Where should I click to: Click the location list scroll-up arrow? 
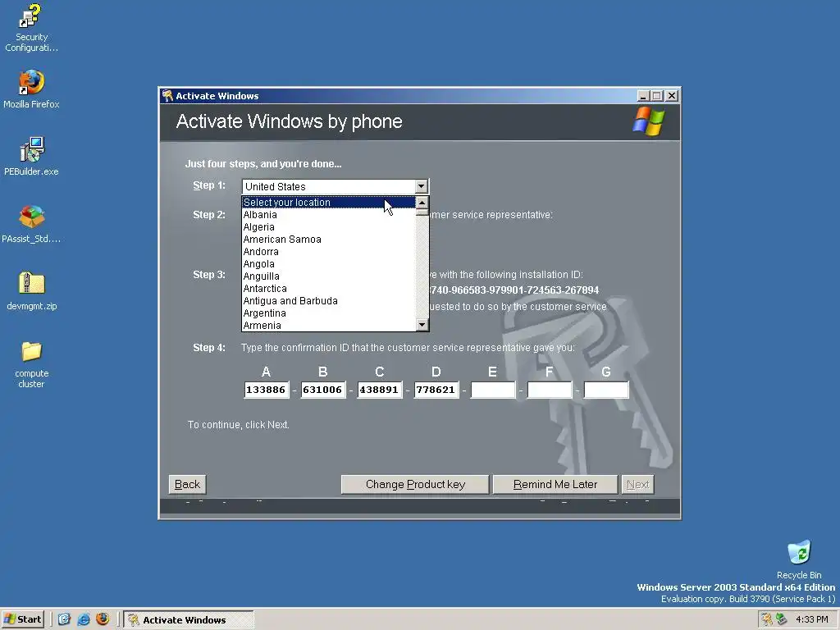tap(422, 203)
